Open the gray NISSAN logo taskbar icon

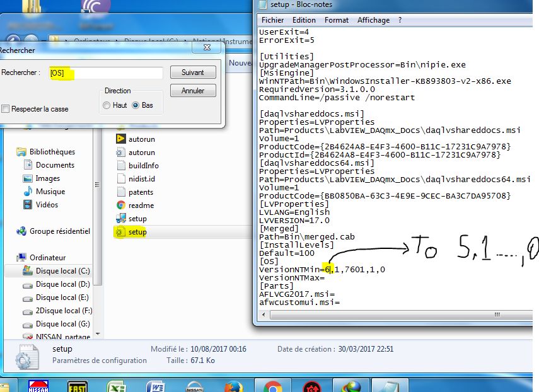(195, 386)
